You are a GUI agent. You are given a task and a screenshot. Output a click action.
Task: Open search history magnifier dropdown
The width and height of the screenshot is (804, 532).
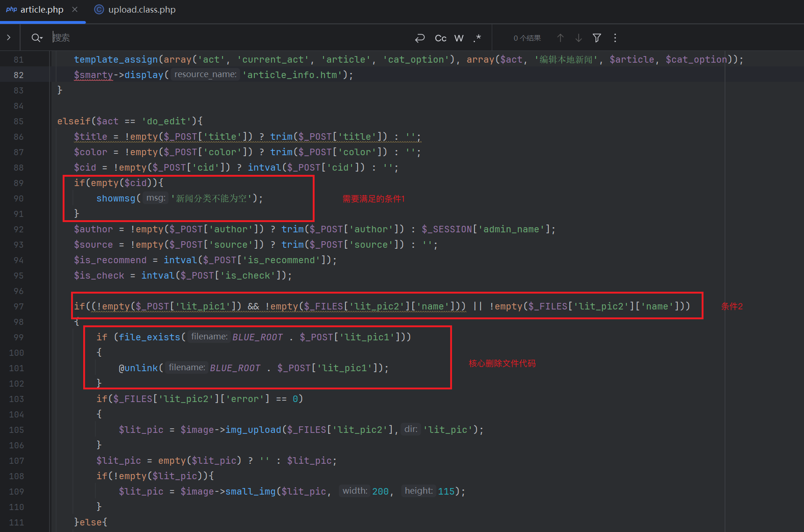pos(37,38)
